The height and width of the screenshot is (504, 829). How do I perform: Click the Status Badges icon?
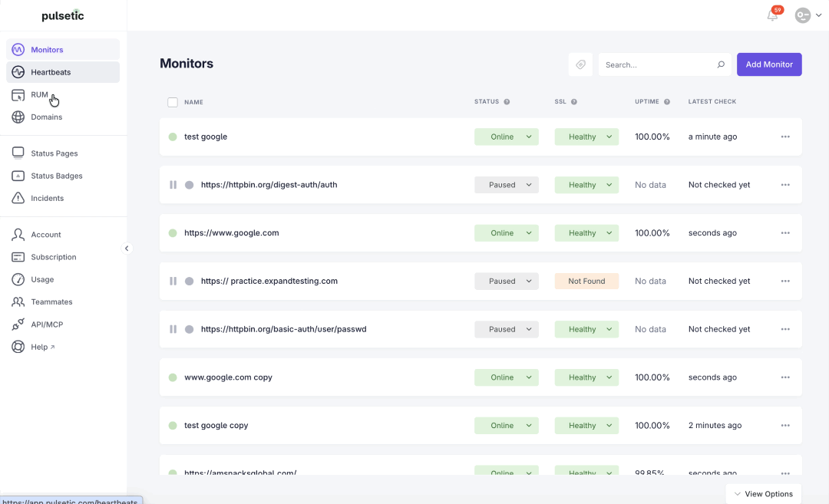click(18, 176)
